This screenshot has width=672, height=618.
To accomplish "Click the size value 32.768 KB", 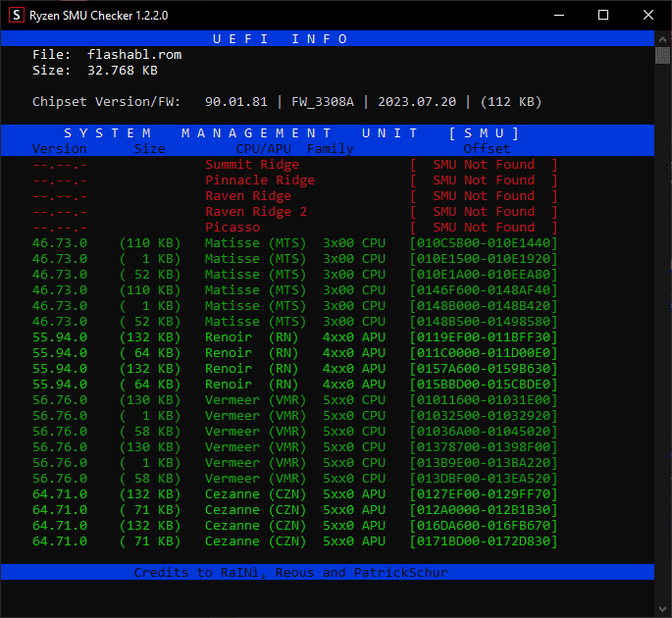I will tap(123, 71).
